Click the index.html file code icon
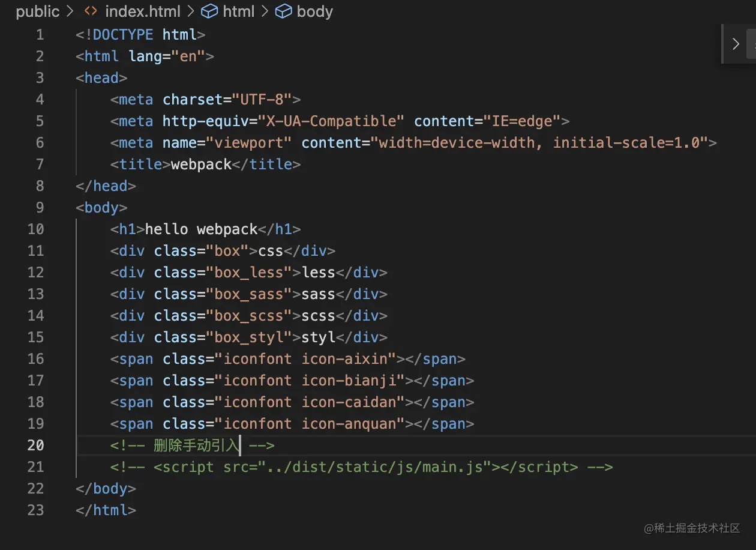The image size is (756, 550). tap(91, 11)
